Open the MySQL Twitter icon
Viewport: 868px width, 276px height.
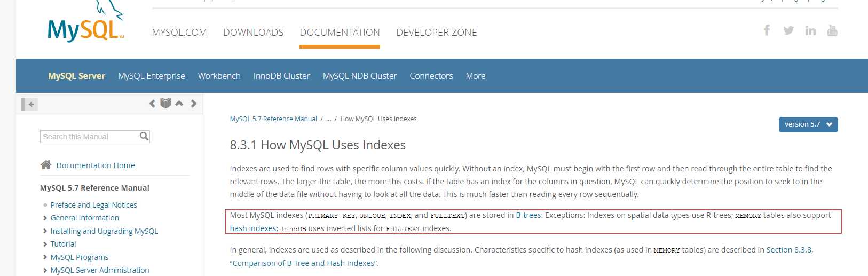[788, 30]
